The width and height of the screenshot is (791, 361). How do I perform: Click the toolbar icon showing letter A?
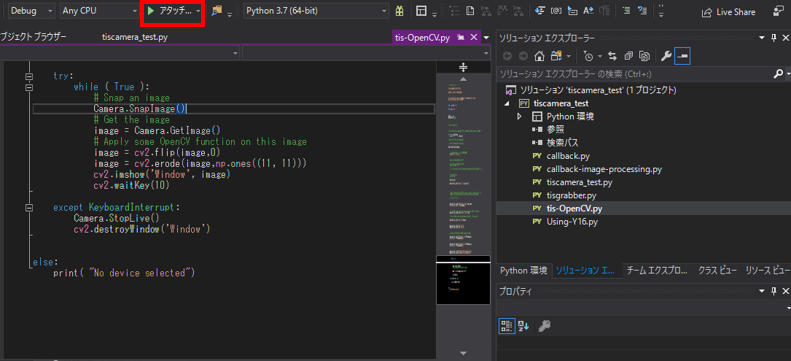[588, 11]
